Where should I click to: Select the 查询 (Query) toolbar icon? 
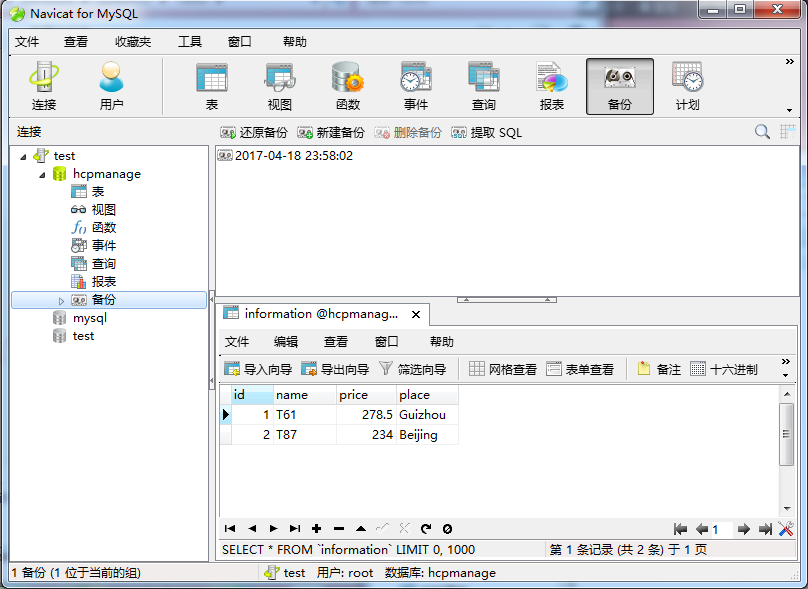pyautogui.click(x=483, y=86)
